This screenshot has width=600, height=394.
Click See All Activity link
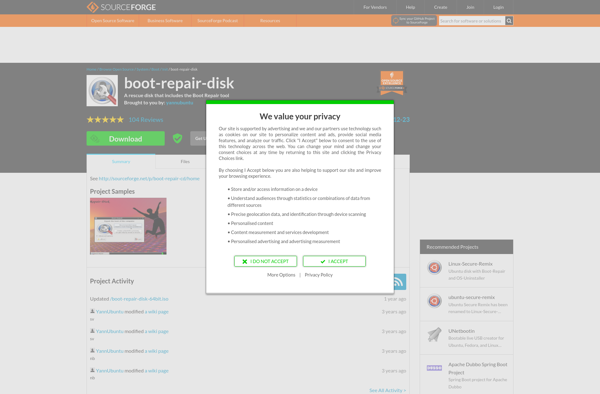coord(388,390)
